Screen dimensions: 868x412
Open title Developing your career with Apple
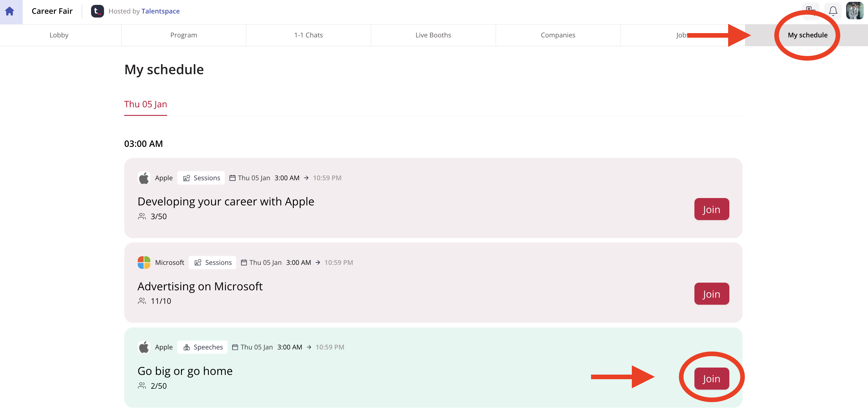(x=226, y=201)
